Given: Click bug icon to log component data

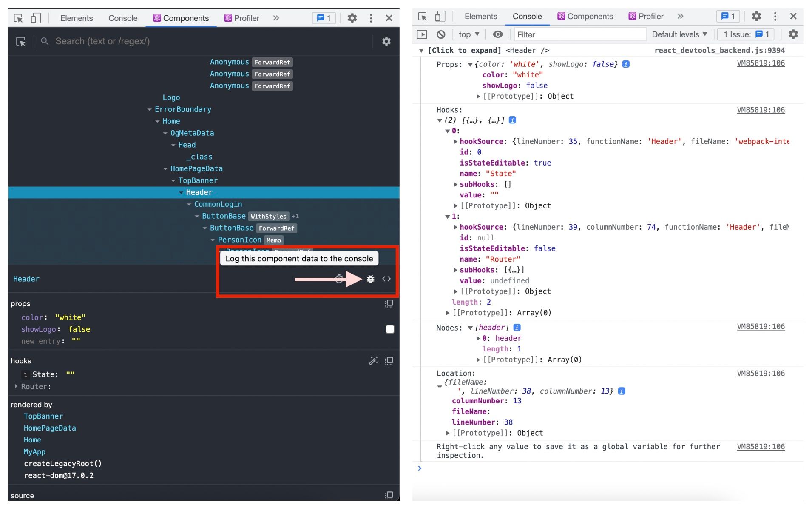Looking at the screenshot, I should [x=371, y=279].
